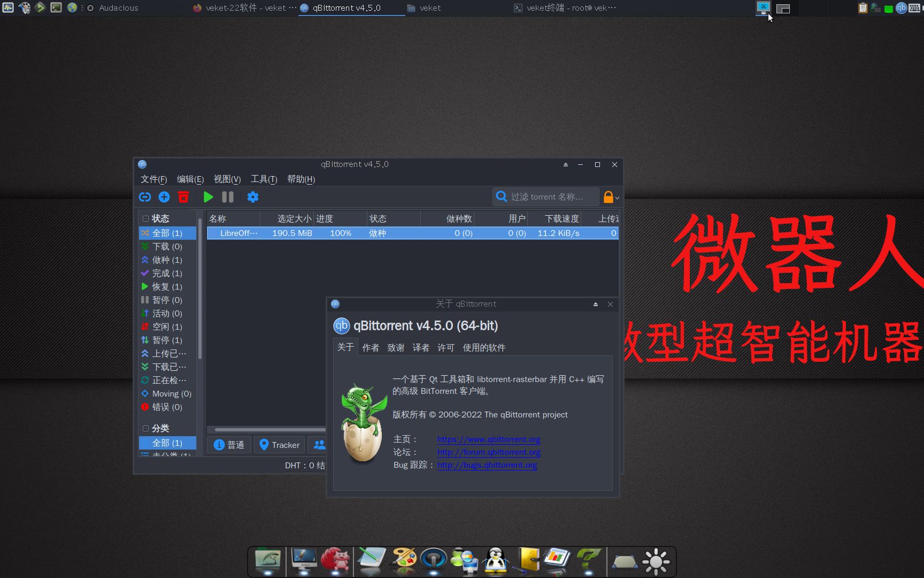Switch to 致谢 tab in About dialog
Viewport: 924px width, 578px height.
[x=396, y=348]
